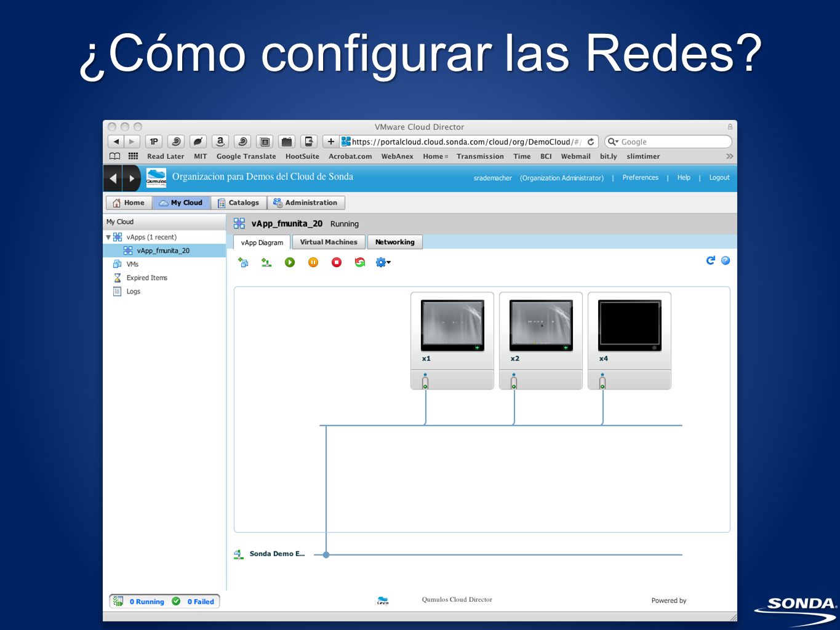Open the slimtimer bookmark
The height and width of the screenshot is (630, 840).
pos(643,156)
